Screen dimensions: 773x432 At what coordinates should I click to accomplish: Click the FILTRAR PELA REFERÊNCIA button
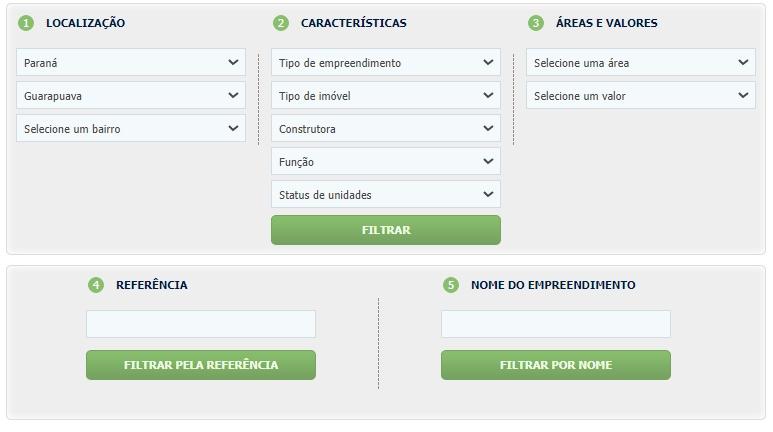pyautogui.click(x=201, y=365)
